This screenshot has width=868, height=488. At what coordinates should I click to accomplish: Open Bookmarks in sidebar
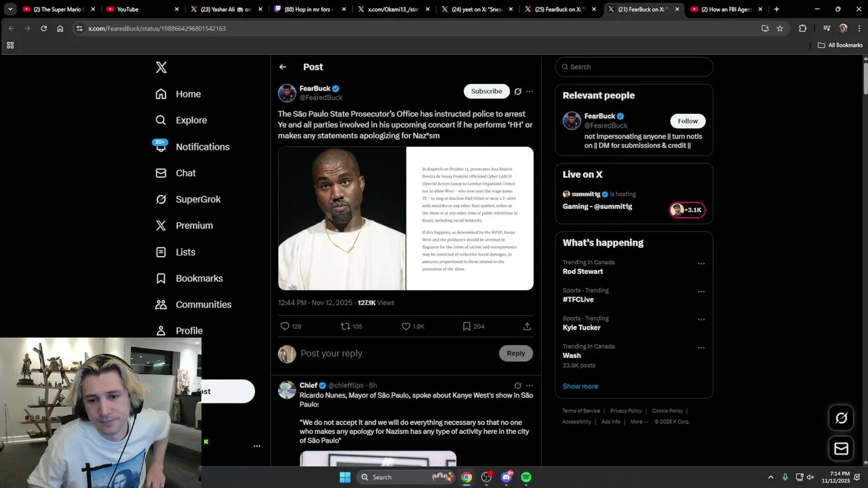coord(189,279)
